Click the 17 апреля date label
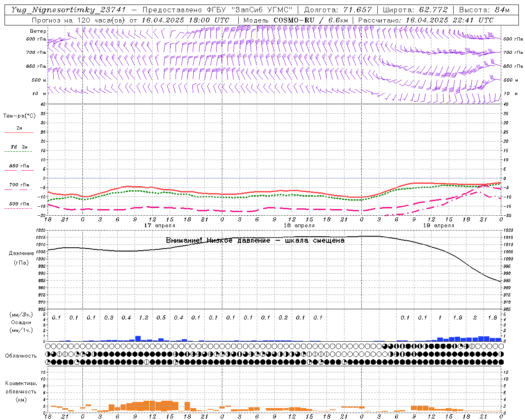The height and width of the screenshot is (420, 525). [x=160, y=226]
